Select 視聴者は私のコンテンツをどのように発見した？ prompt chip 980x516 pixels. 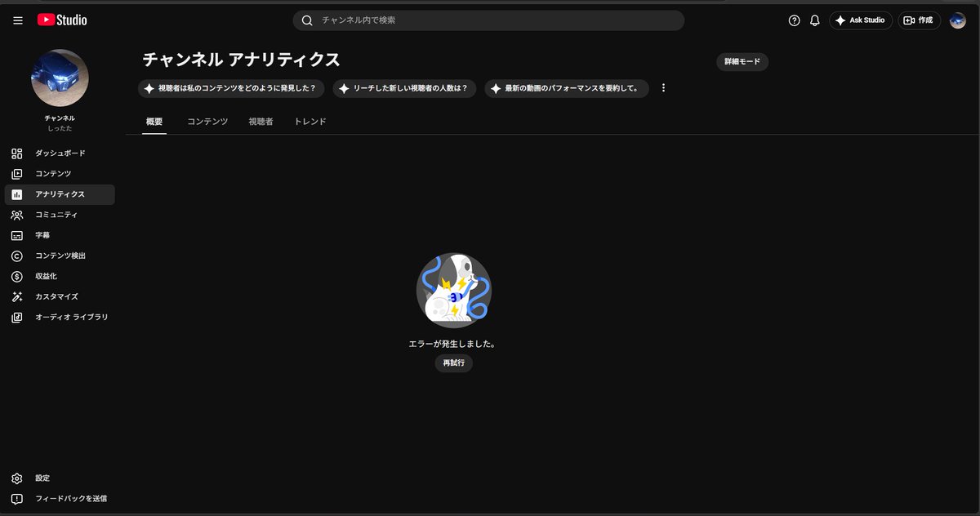[232, 88]
